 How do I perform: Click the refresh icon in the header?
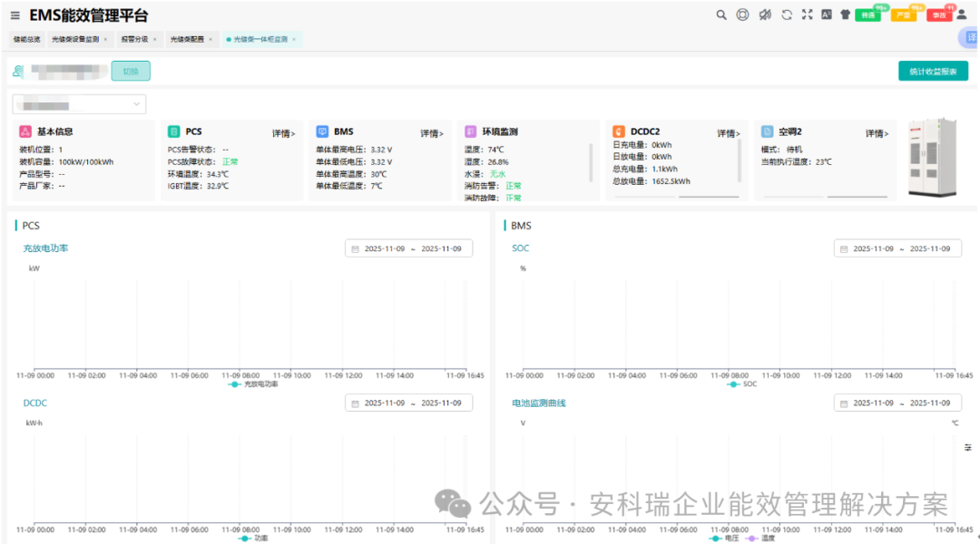[787, 15]
